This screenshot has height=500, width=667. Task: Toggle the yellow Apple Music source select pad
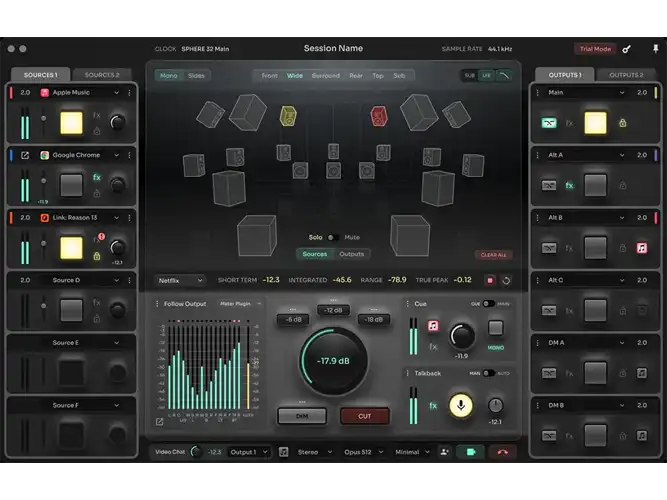71,123
